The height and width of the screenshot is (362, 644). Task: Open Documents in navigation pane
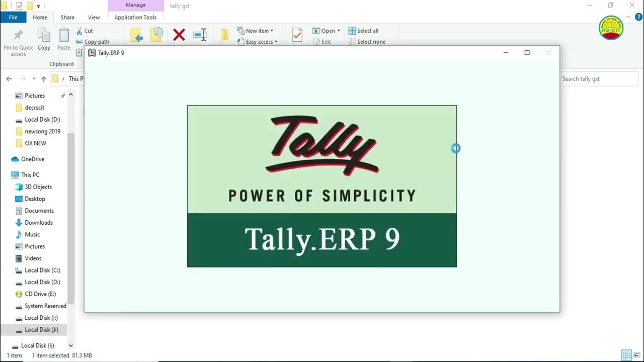39,211
